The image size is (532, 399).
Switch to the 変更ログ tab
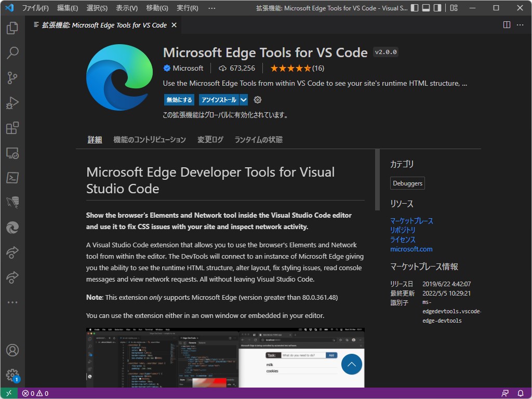(210, 139)
